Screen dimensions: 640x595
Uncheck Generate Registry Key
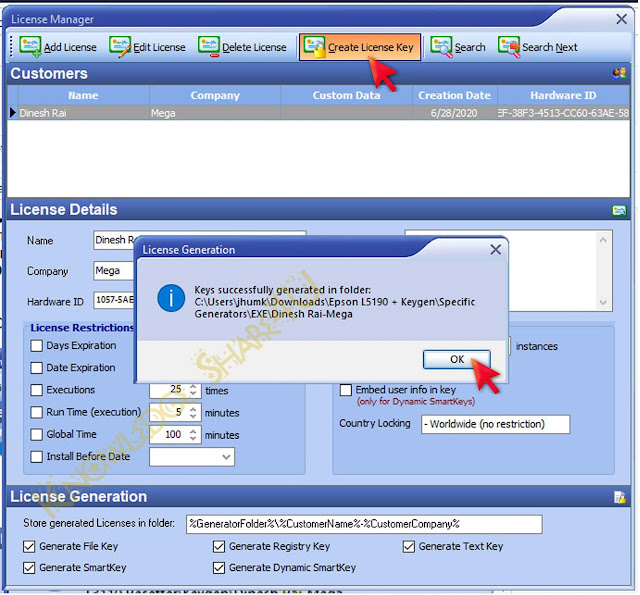pos(219,546)
